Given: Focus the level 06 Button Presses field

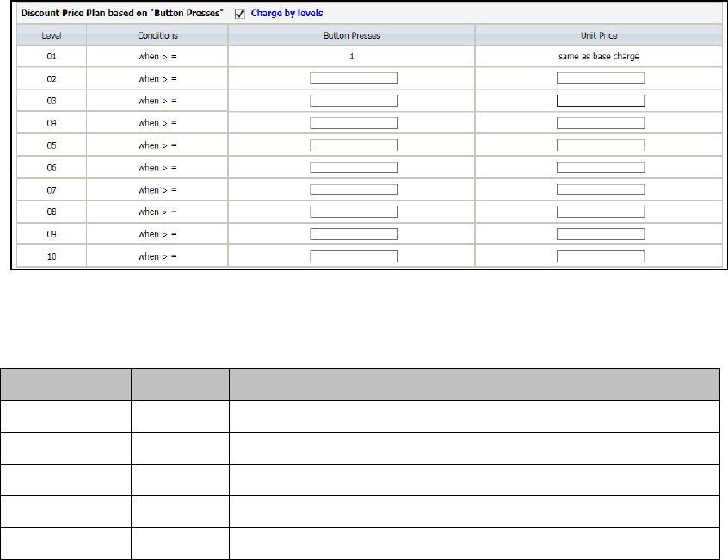Looking at the screenshot, I should (354, 168).
